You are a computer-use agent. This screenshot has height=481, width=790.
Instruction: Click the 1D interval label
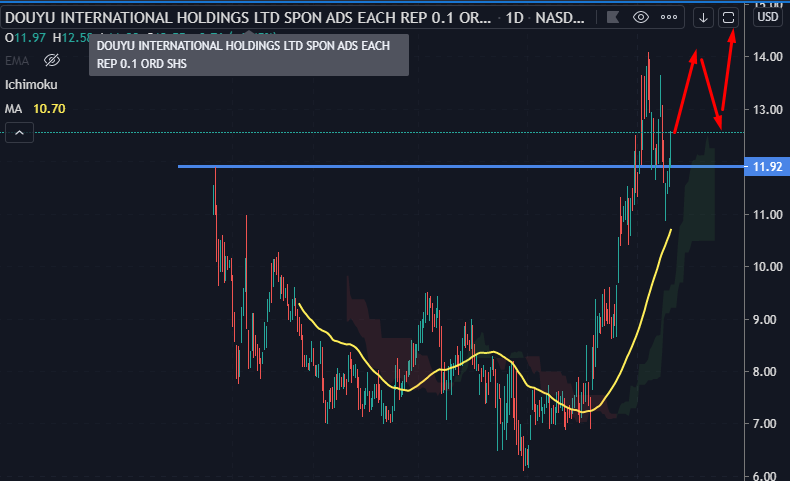click(515, 18)
